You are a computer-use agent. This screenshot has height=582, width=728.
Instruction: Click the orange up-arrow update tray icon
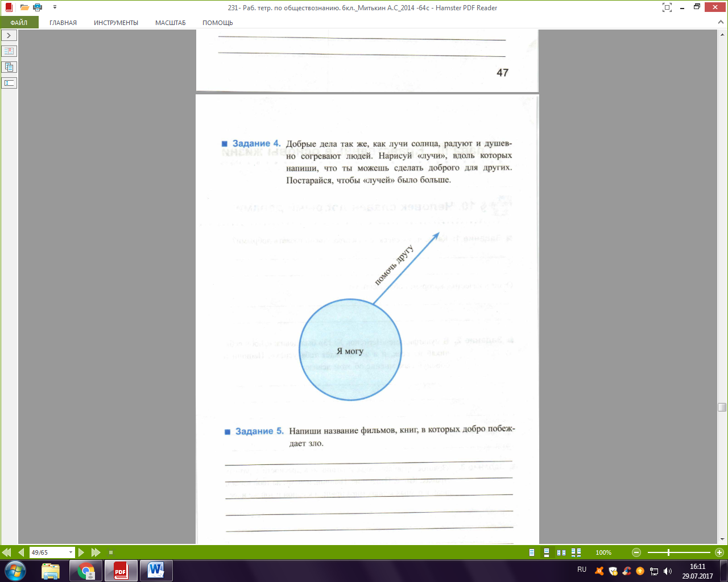click(x=640, y=571)
